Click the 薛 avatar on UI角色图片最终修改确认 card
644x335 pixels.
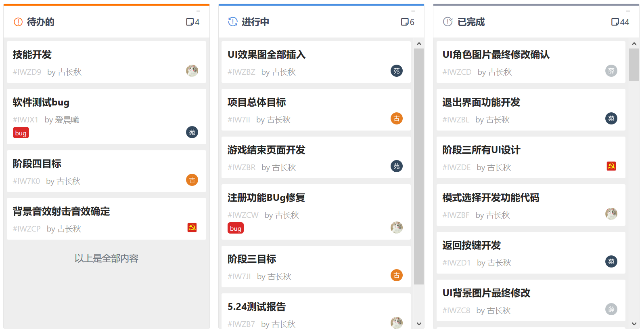[x=611, y=71]
